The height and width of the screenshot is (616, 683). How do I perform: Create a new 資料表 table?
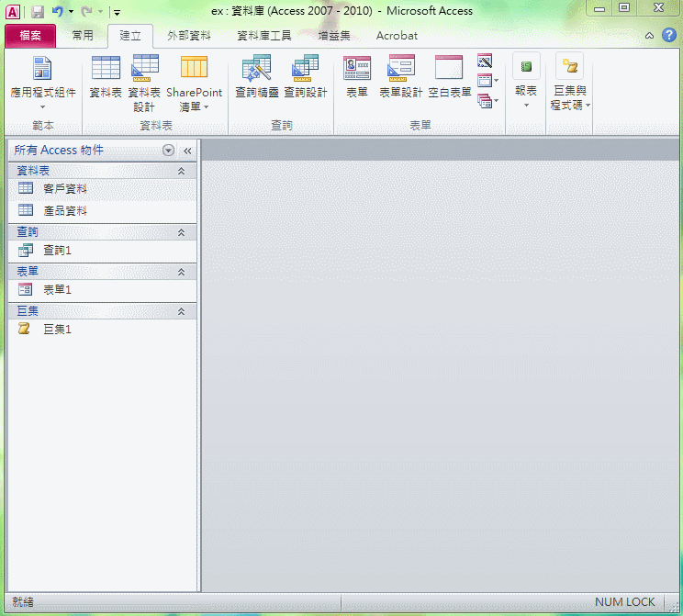(x=106, y=77)
